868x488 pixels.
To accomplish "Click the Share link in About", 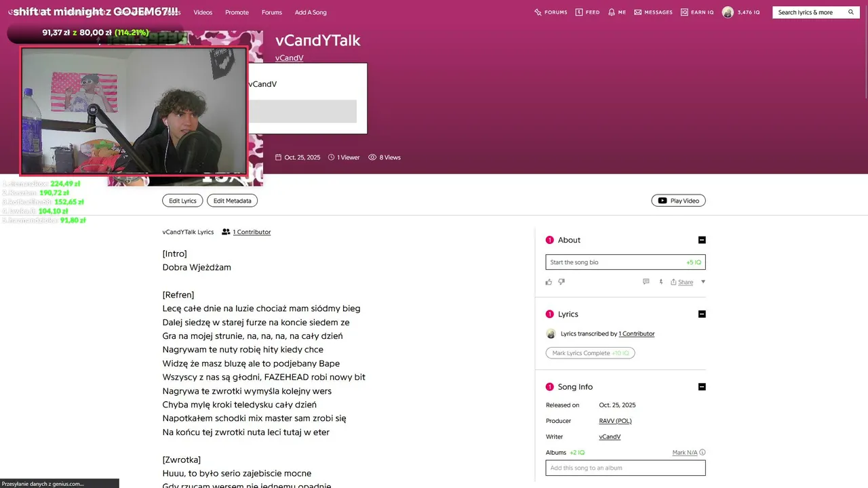I will pyautogui.click(x=686, y=282).
